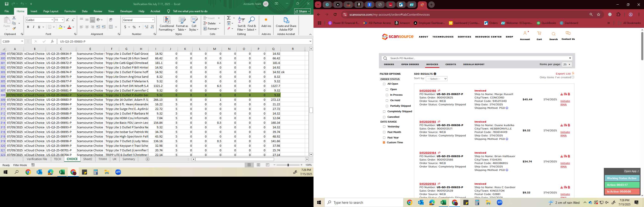Open Items per page 25 dropdown
Viewport: 644px width, 207px height.
click(x=567, y=65)
